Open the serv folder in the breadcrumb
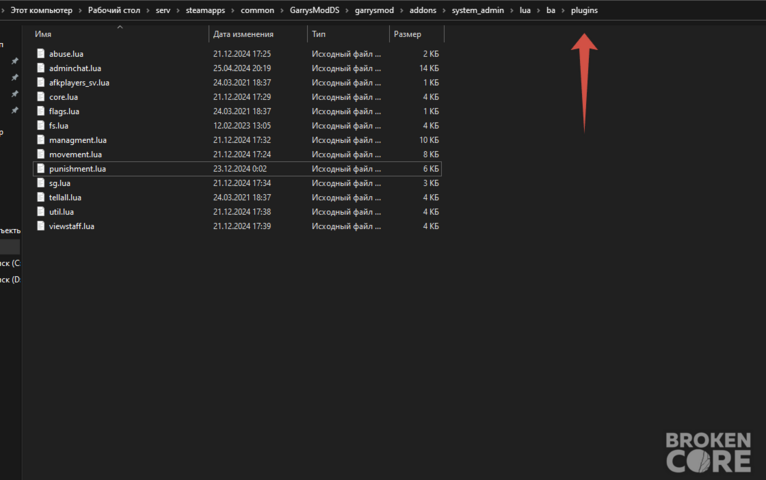The height and width of the screenshot is (480, 766). pyautogui.click(x=163, y=10)
